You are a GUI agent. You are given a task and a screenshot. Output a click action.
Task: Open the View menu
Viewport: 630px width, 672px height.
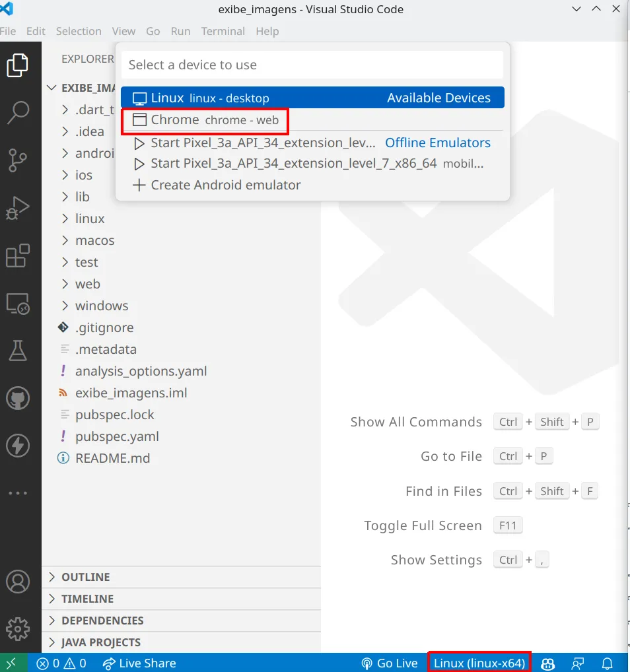click(x=123, y=31)
